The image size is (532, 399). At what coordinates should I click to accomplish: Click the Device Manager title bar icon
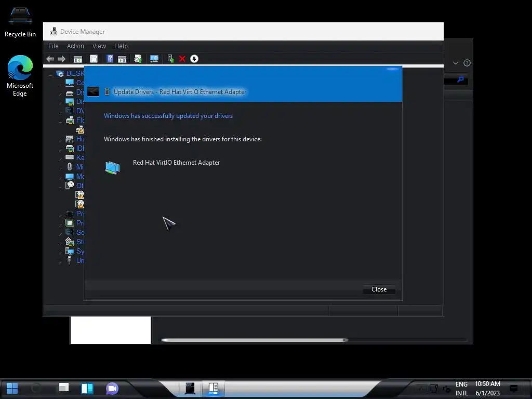tap(54, 31)
